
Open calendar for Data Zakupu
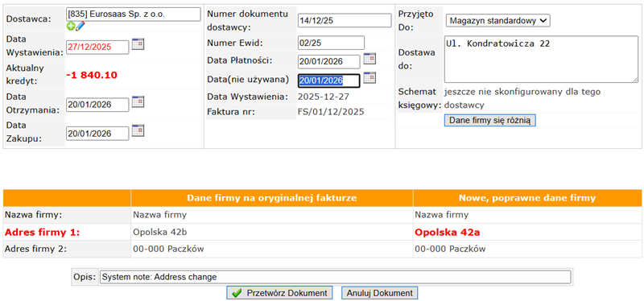coord(138,130)
